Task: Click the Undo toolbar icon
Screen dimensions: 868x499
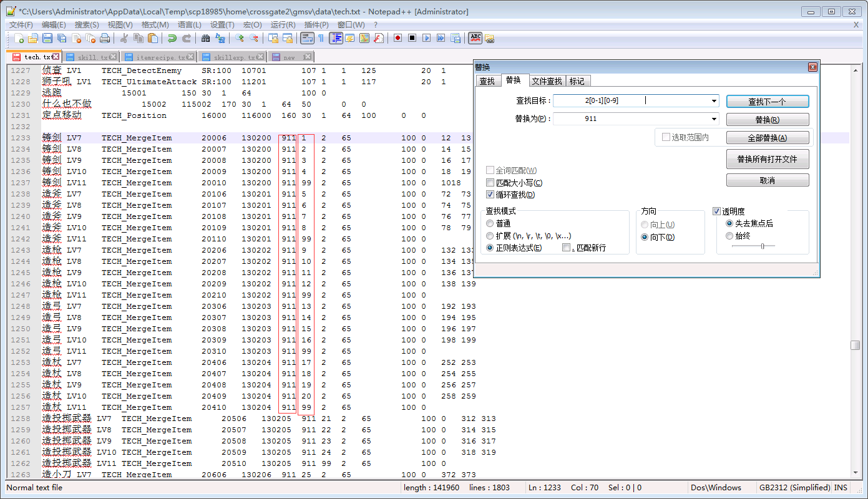Action: (172, 39)
